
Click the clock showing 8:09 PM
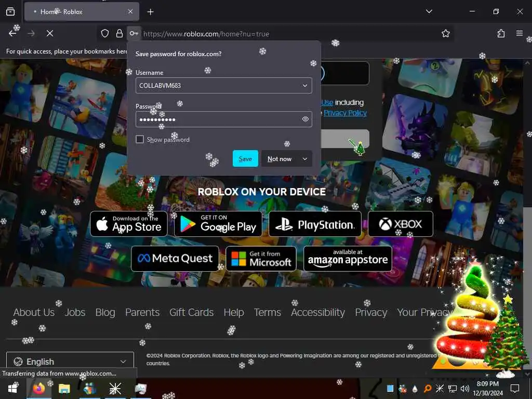[487, 384]
